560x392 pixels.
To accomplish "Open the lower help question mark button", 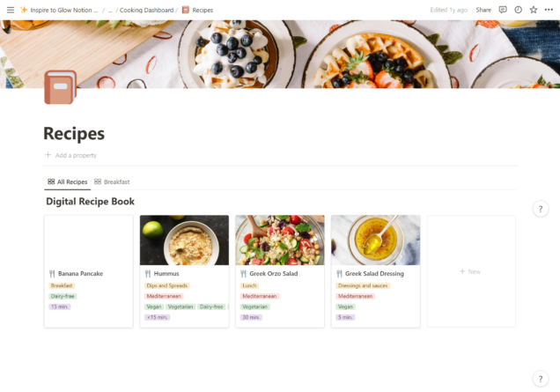I will point(541,379).
